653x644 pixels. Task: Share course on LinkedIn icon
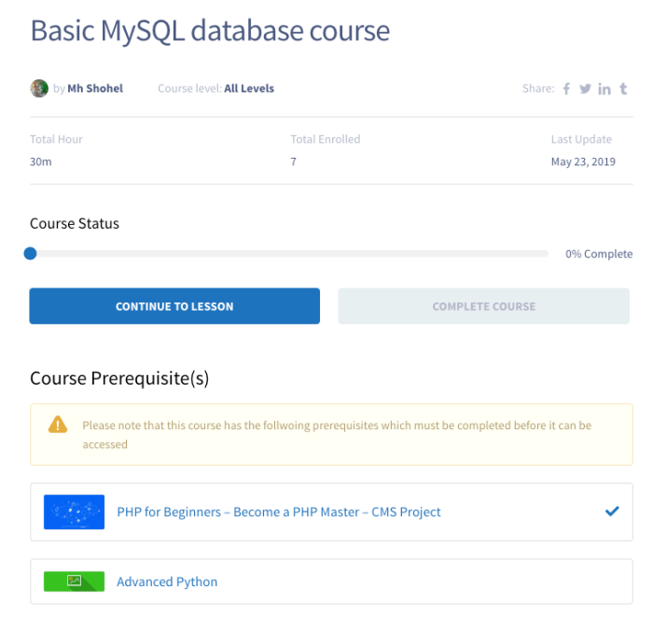(604, 89)
